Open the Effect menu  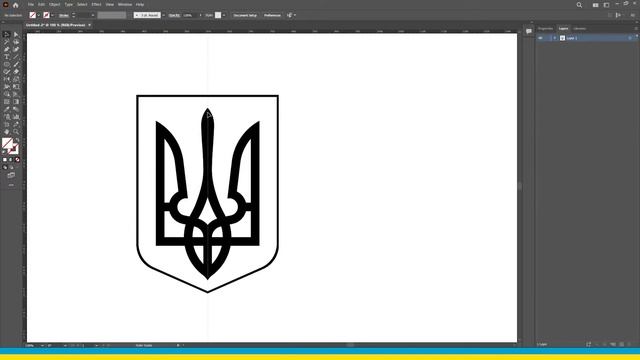click(x=96, y=4)
